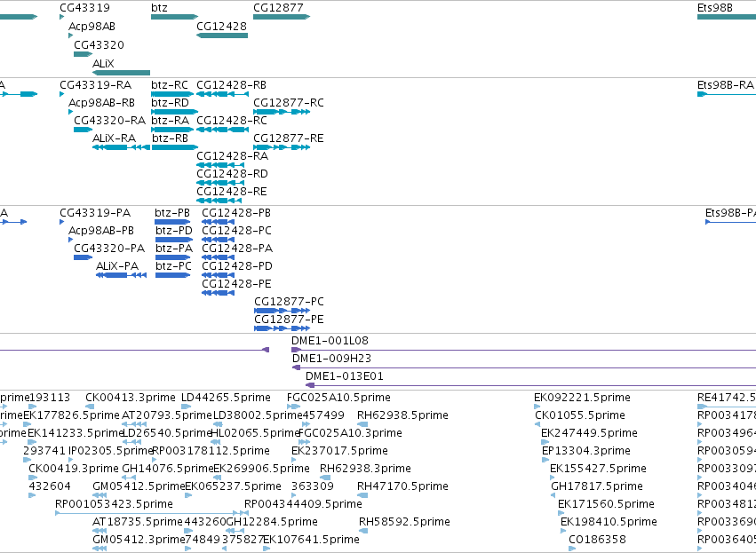Open the CK00413.3prime EST label
This screenshot has width=756, height=553.
click(131, 398)
